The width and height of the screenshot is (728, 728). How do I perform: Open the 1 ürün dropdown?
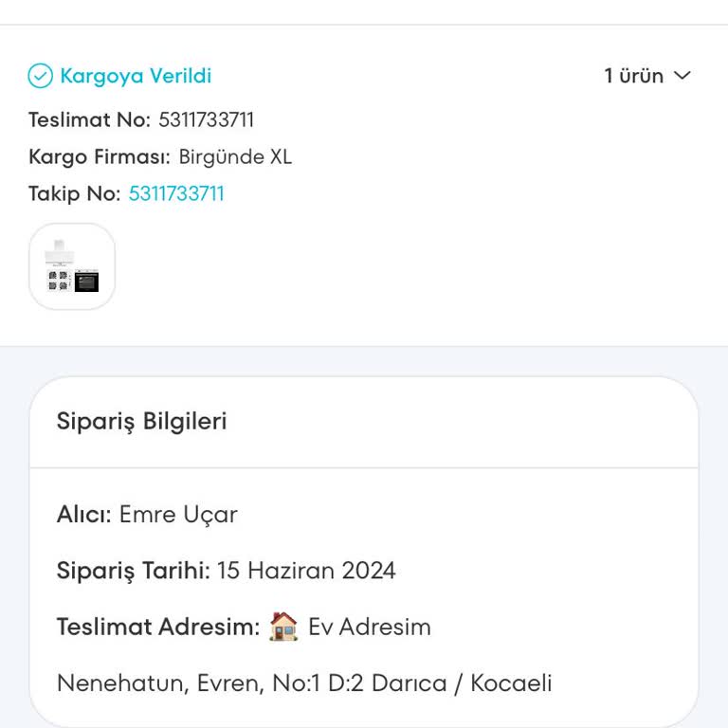[634, 76]
